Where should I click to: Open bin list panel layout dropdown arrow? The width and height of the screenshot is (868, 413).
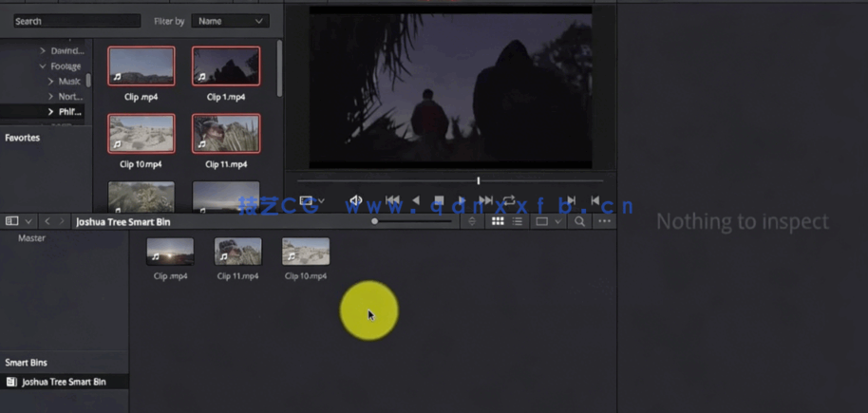[x=28, y=221]
